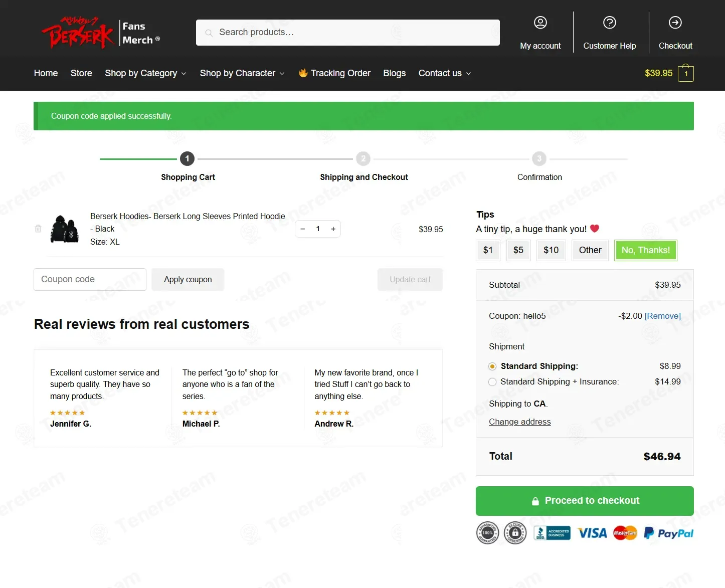Image resolution: width=725 pixels, height=588 pixels.
Task: Go to the Blogs menu item
Action: click(395, 73)
